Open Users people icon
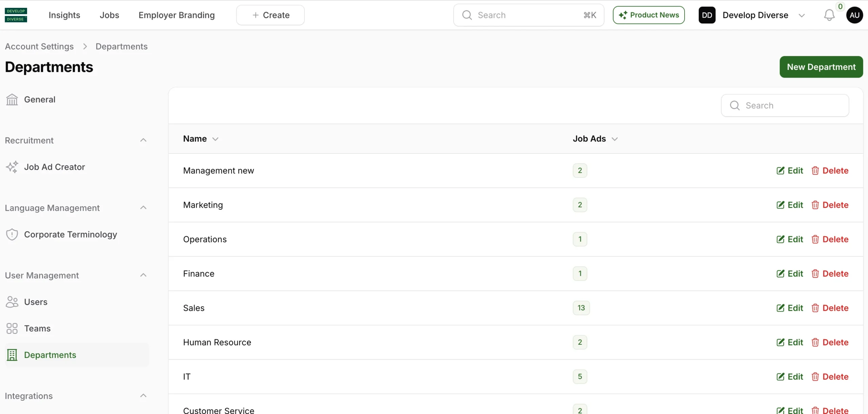Image resolution: width=868 pixels, height=414 pixels. coord(12,302)
